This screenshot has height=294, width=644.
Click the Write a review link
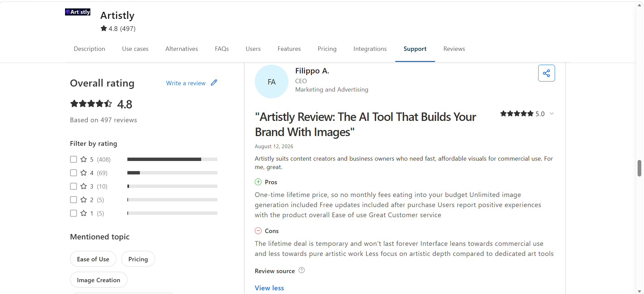click(x=186, y=83)
